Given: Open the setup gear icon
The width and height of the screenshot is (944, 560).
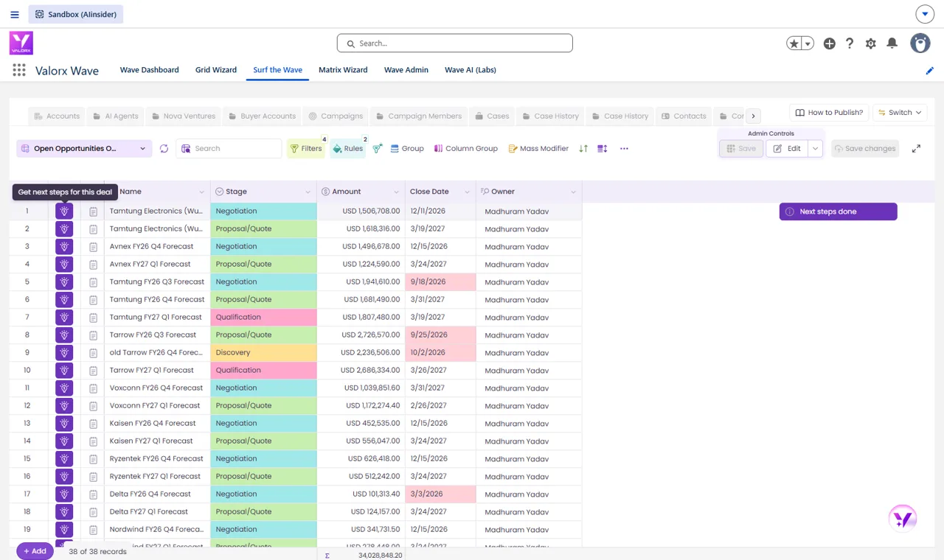Looking at the screenshot, I should 871,43.
